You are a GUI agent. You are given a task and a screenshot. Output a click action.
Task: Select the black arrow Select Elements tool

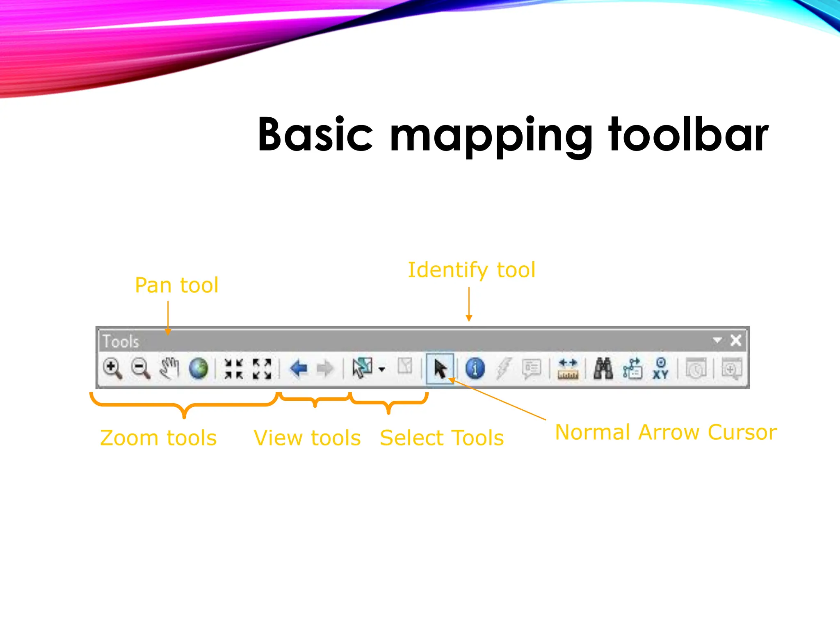coord(440,368)
